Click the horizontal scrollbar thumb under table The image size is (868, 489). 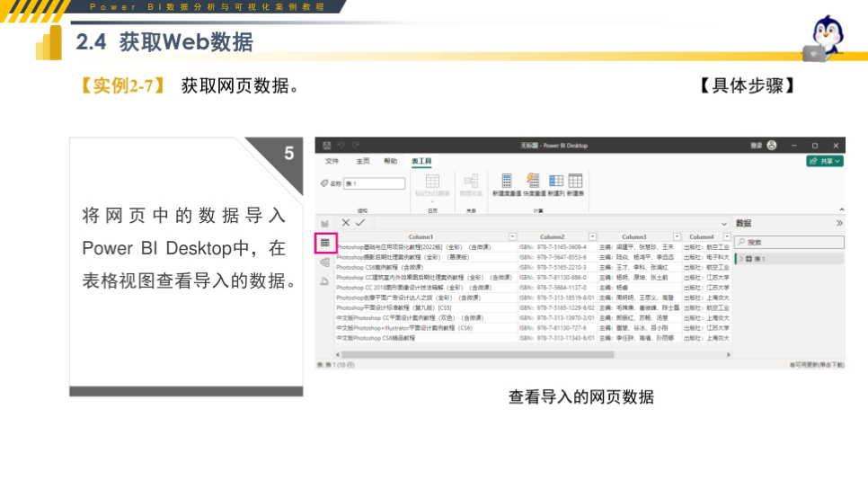pyautogui.click(x=478, y=354)
